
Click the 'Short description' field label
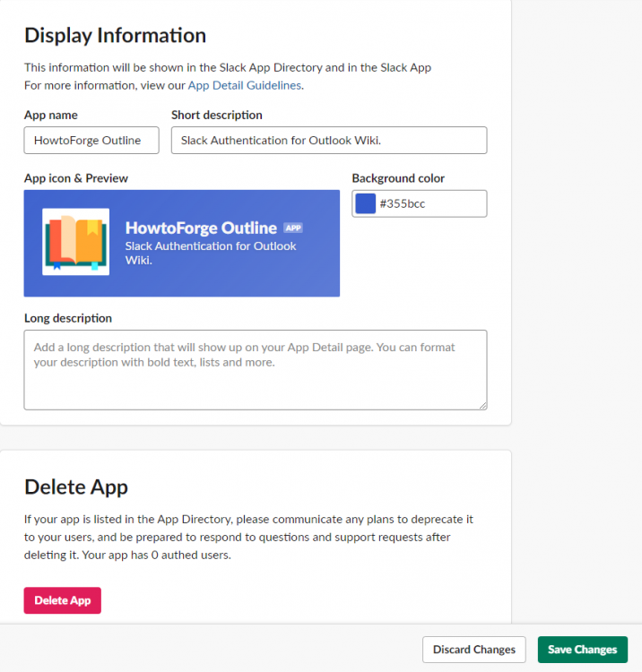217,115
